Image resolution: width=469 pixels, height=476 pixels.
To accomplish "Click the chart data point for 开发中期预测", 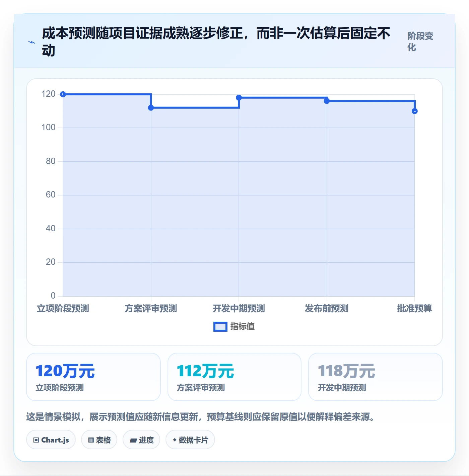I will [x=239, y=98].
